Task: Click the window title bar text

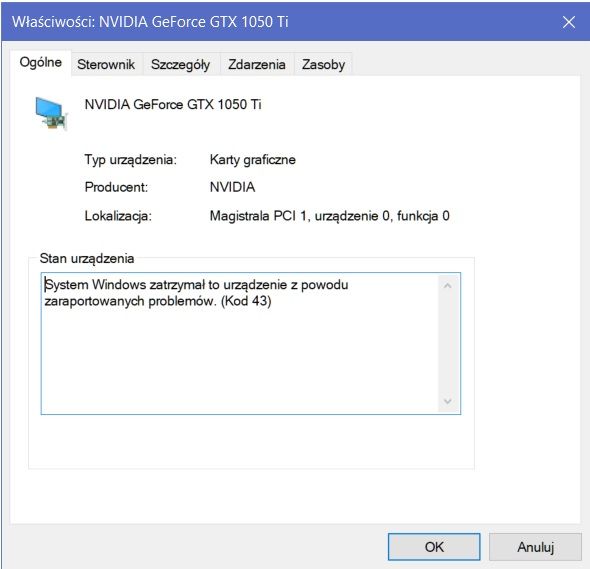Action: [150, 22]
